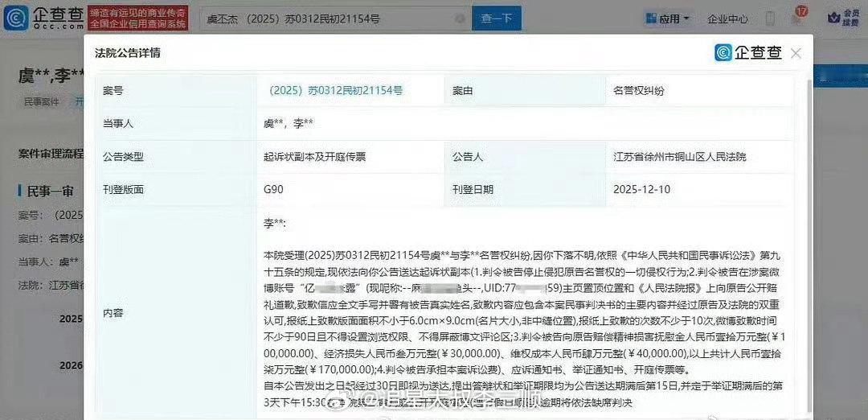Open notifications bell with badge 17
This screenshot has height=420, width=868.
click(x=798, y=17)
